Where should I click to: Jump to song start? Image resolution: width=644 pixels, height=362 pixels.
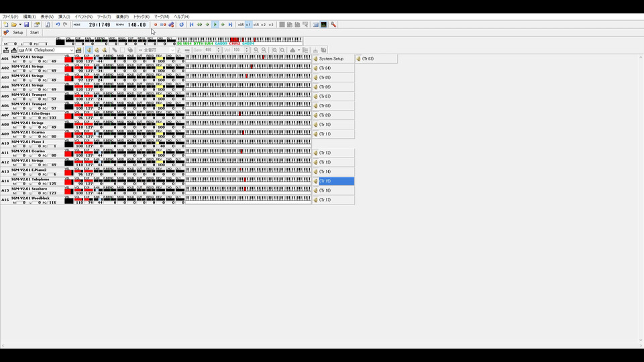click(191, 25)
